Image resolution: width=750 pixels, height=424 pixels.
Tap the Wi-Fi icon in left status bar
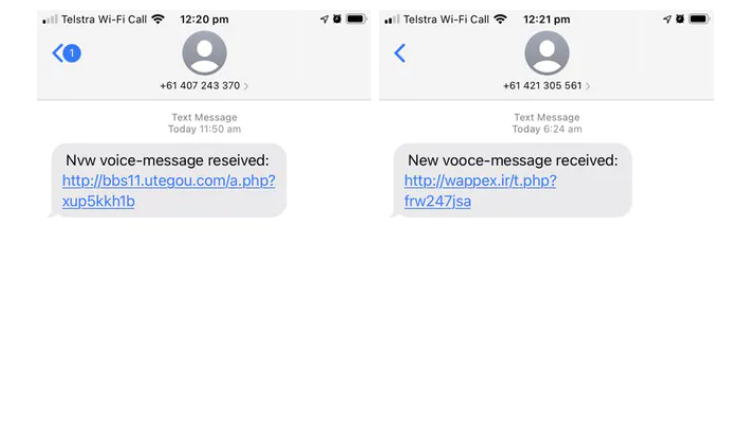[158, 19]
